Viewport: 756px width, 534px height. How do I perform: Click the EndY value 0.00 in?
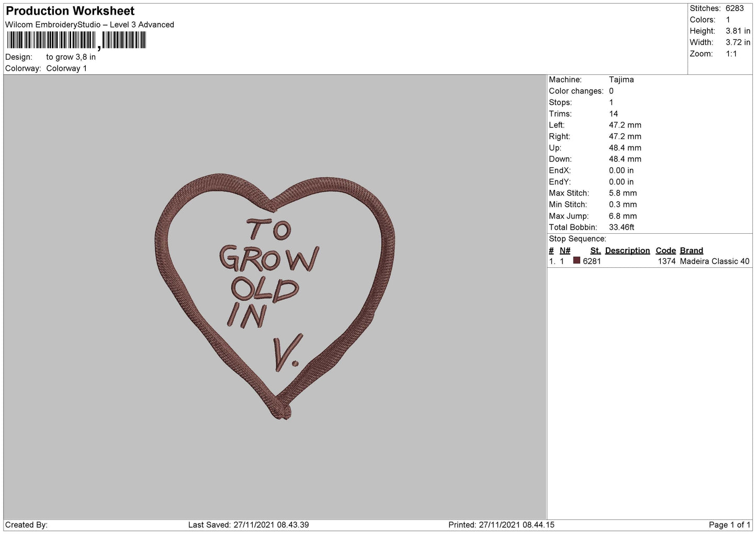tap(622, 182)
